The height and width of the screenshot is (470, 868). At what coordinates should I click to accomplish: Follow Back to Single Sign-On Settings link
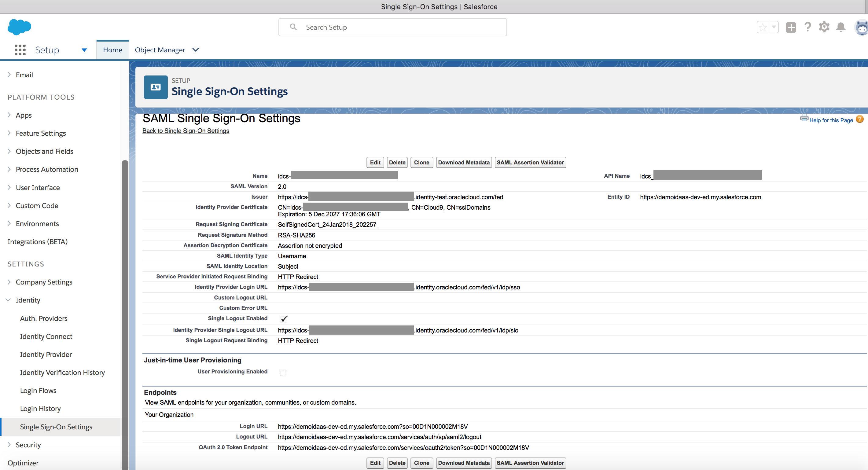click(186, 131)
